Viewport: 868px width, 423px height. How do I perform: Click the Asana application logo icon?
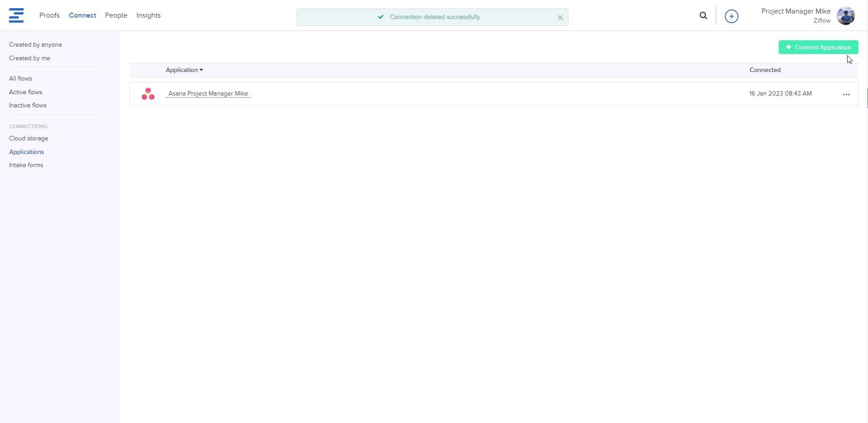pyautogui.click(x=148, y=94)
